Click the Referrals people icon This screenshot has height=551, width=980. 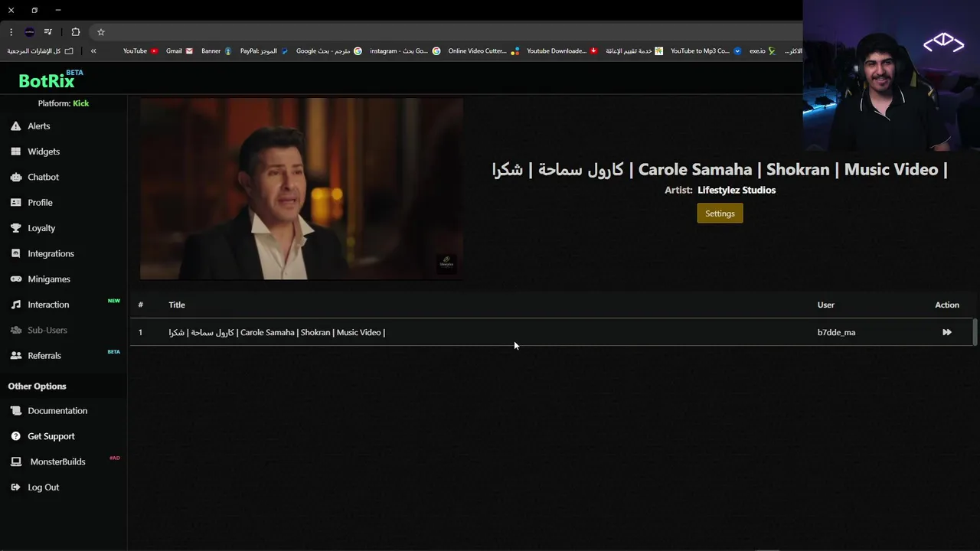click(15, 356)
